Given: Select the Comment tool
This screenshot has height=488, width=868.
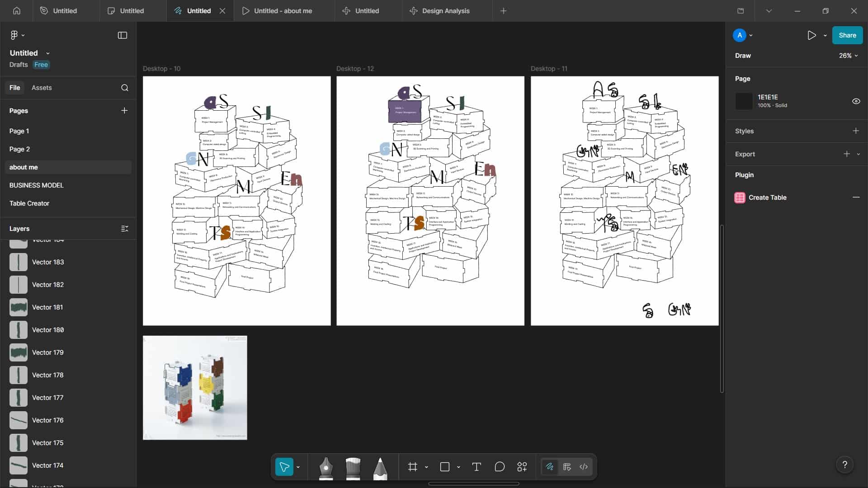Looking at the screenshot, I should (499, 467).
